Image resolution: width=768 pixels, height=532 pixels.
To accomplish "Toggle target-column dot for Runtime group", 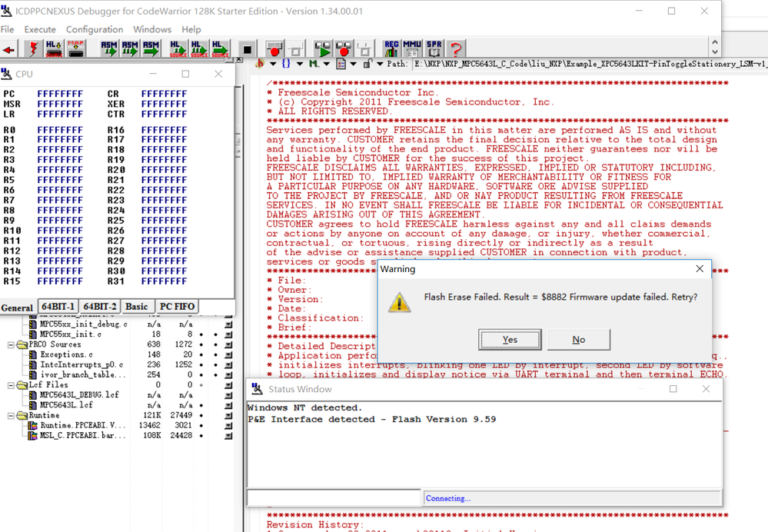I will point(201,415).
